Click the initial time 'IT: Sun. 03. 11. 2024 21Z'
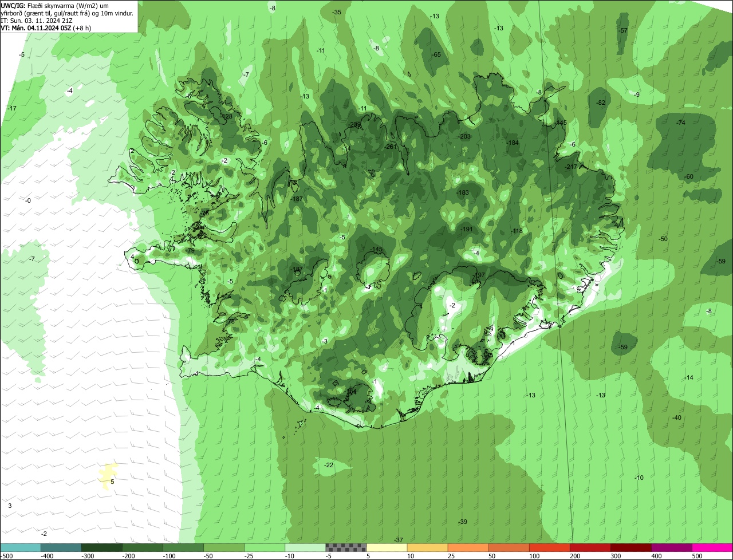This screenshot has width=733, height=560. [37, 20]
